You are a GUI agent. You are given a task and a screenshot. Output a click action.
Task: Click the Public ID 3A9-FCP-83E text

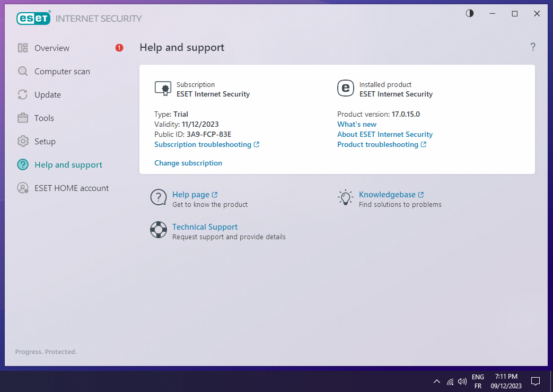(x=193, y=134)
